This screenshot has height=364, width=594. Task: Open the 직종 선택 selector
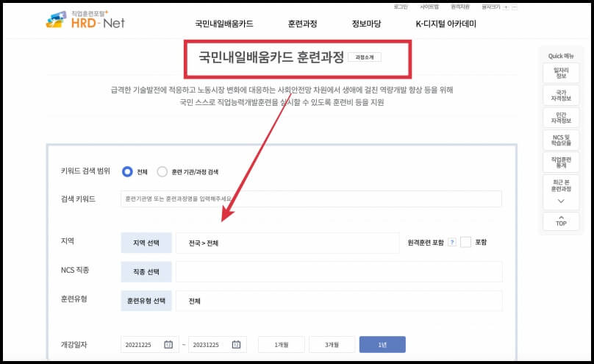[x=146, y=271]
